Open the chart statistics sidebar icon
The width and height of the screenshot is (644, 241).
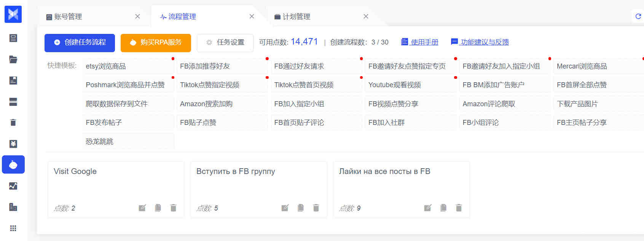[x=13, y=186]
